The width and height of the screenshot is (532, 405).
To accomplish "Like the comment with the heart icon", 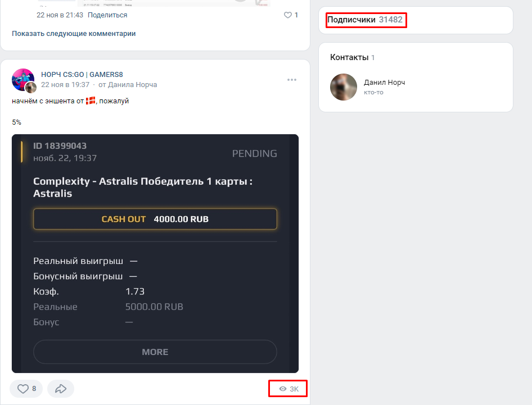I will point(288,15).
